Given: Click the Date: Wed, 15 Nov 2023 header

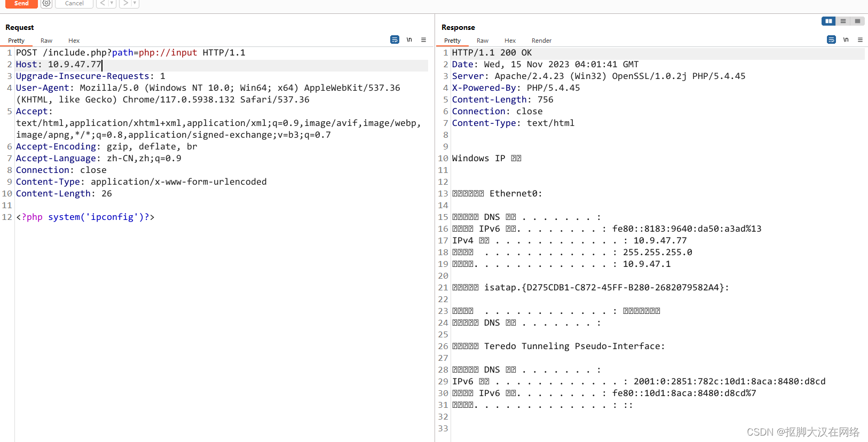Looking at the screenshot, I should [546, 64].
